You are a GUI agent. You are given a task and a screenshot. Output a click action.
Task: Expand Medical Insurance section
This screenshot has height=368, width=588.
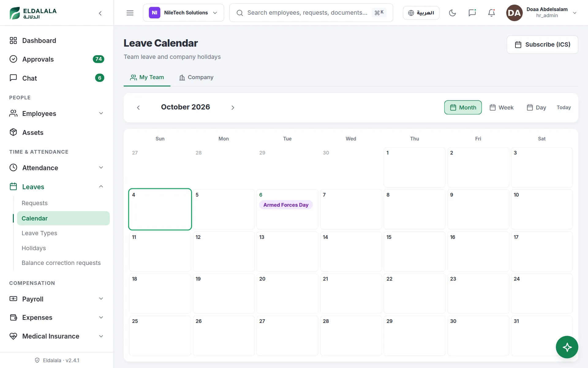pos(57,336)
